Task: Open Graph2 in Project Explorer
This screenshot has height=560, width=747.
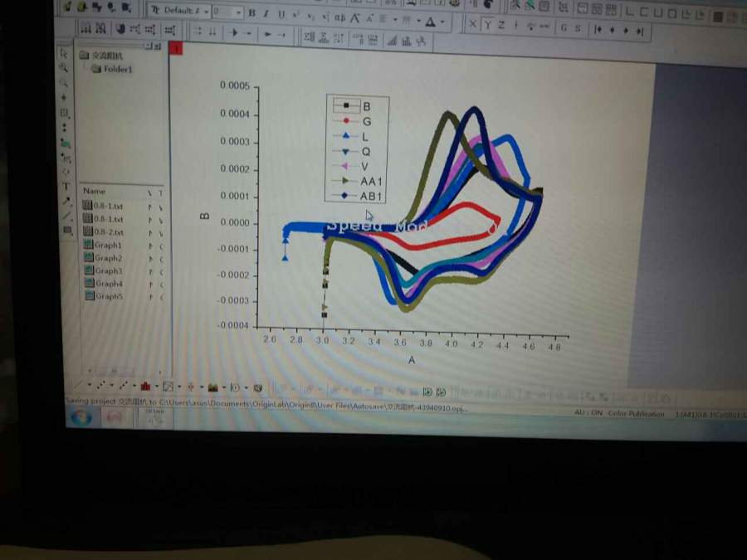Action: coord(104,258)
